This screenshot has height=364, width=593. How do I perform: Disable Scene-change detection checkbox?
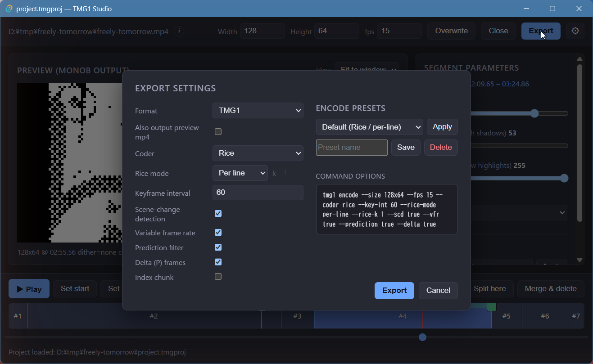click(x=218, y=214)
